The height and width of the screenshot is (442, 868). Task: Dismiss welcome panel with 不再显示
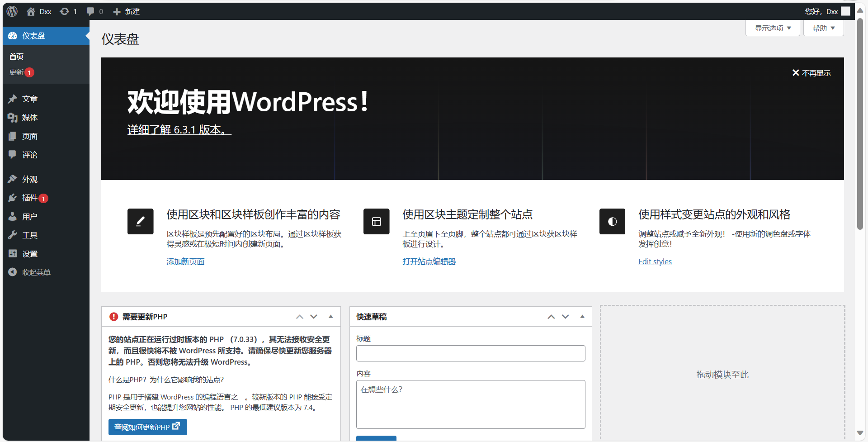tap(811, 73)
